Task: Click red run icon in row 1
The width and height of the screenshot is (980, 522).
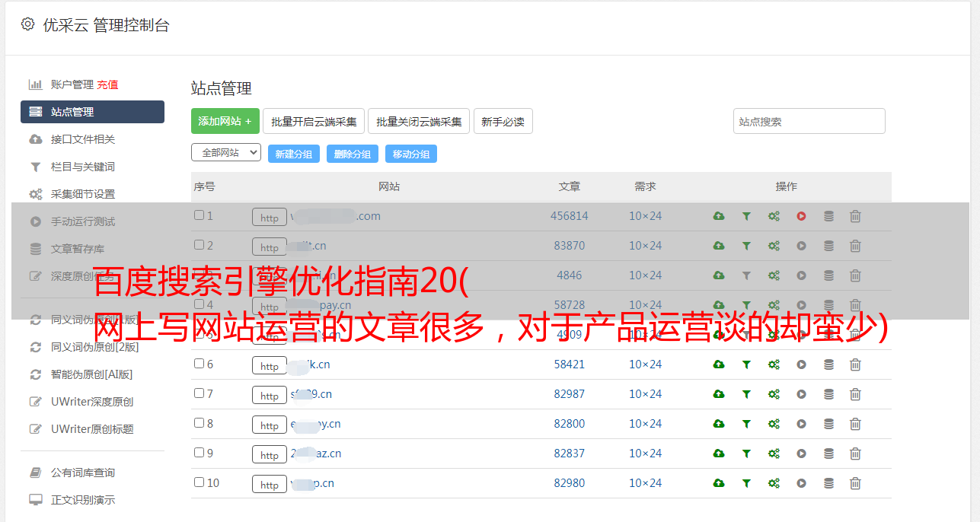Action: [x=801, y=216]
